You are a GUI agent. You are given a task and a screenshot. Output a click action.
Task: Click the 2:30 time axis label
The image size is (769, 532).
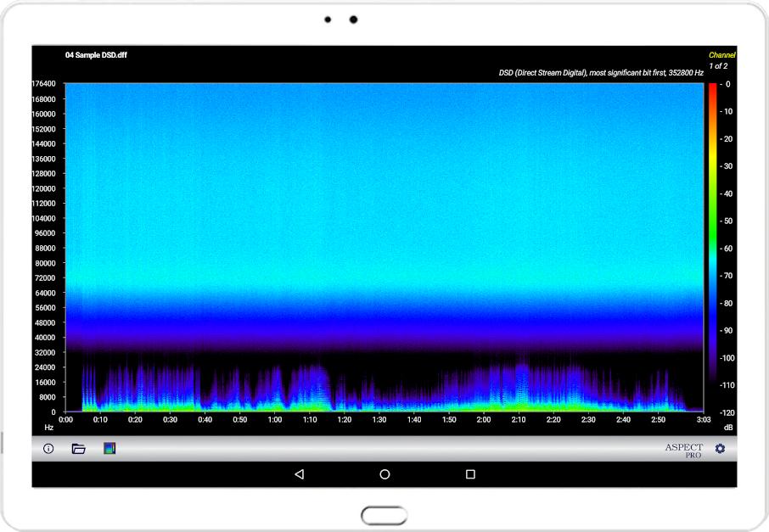[x=588, y=420]
